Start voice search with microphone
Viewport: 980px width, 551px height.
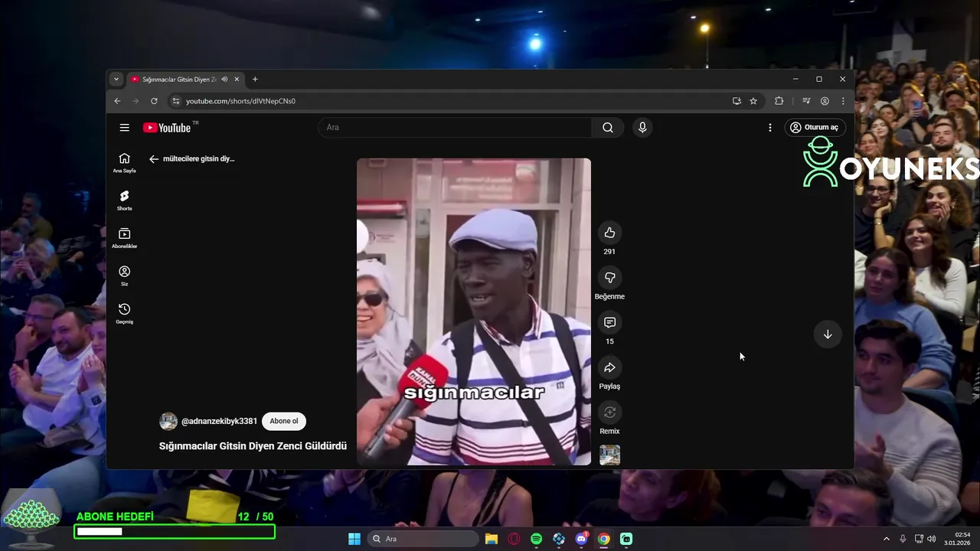click(x=642, y=128)
